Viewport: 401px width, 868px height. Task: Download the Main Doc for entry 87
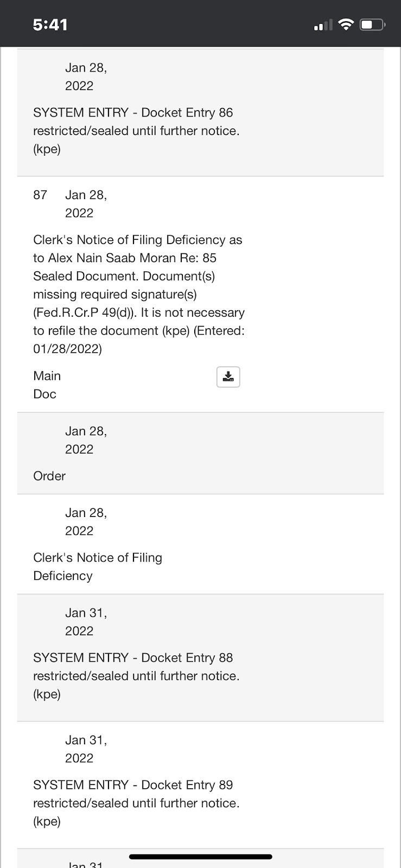pos(228,377)
